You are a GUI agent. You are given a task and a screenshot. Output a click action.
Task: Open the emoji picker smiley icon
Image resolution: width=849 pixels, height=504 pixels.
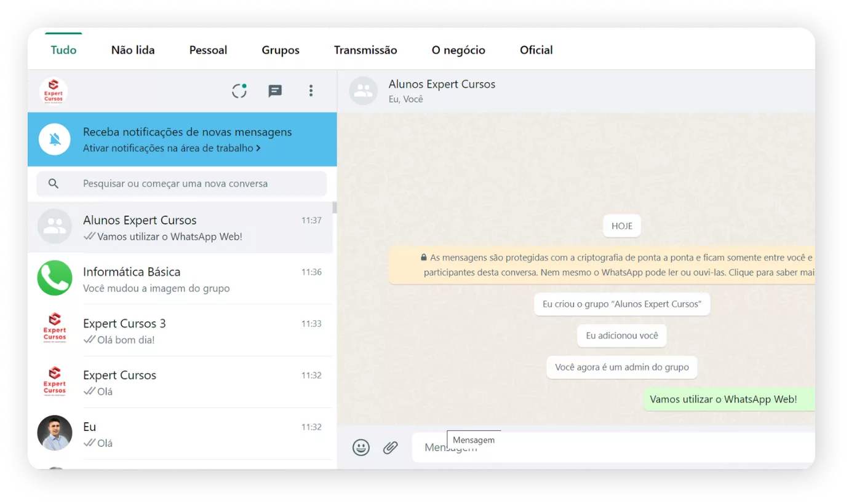tap(361, 447)
